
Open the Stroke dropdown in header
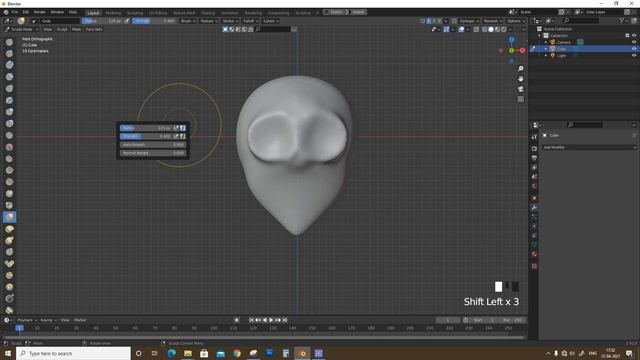230,21
